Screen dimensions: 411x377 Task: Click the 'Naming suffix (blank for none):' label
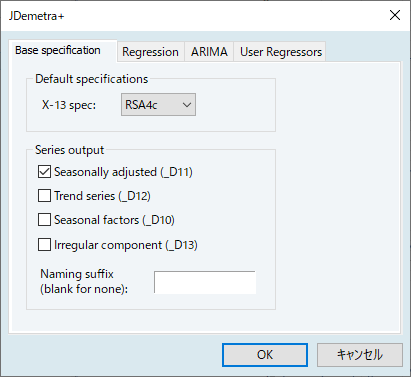(x=84, y=281)
